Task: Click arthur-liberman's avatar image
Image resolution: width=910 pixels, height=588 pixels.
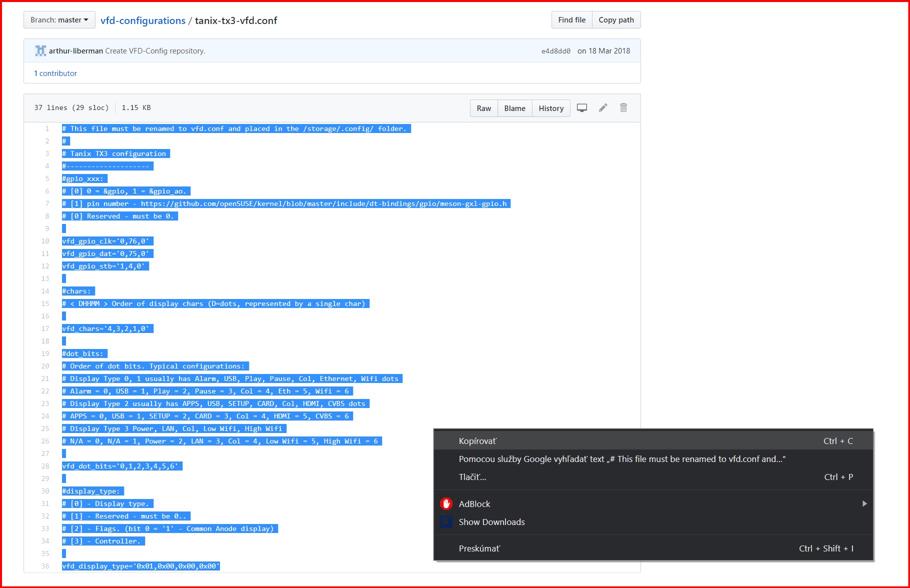Action: (x=40, y=51)
